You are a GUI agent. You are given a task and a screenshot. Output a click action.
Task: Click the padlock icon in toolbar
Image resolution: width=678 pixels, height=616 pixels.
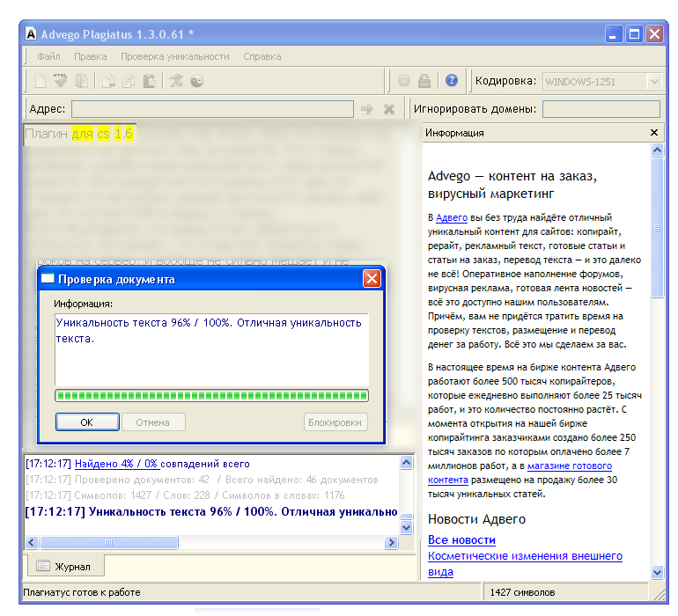click(x=424, y=80)
